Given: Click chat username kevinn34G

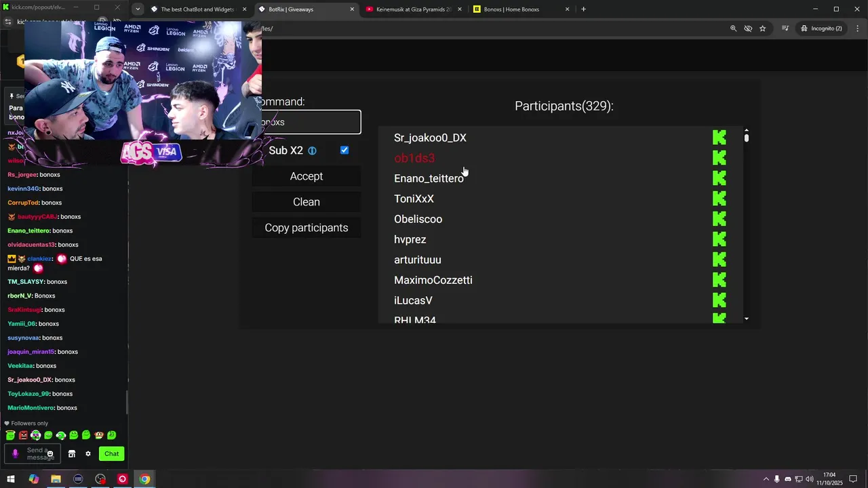Looking at the screenshot, I should (x=23, y=188).
